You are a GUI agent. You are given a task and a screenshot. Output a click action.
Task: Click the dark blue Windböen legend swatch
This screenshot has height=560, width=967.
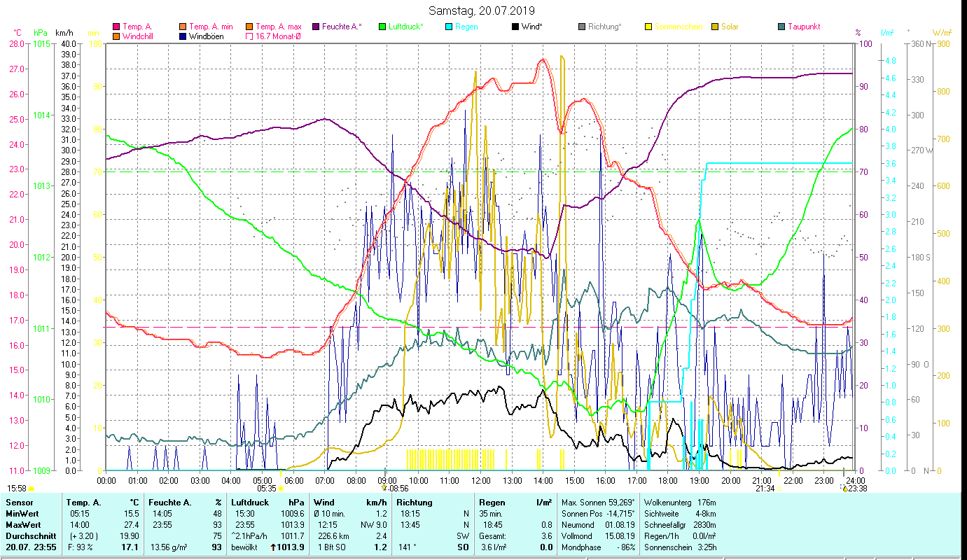[183, 36]
